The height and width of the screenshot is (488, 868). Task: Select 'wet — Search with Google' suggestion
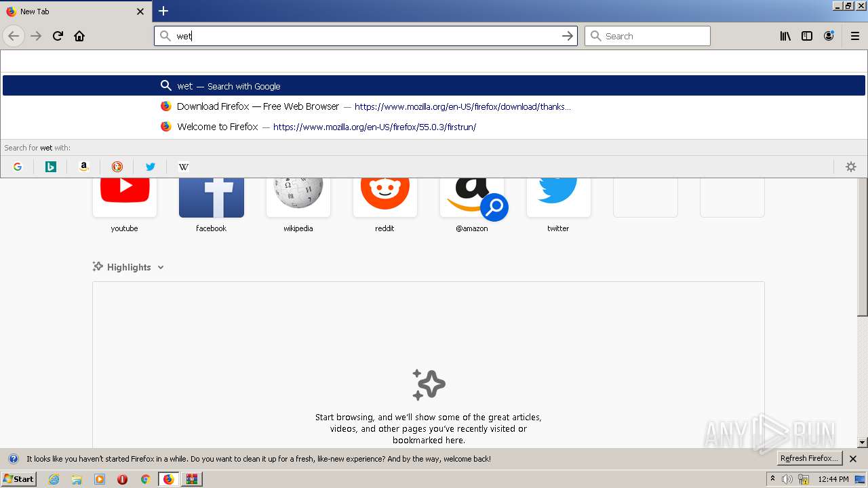coord(434,85)
